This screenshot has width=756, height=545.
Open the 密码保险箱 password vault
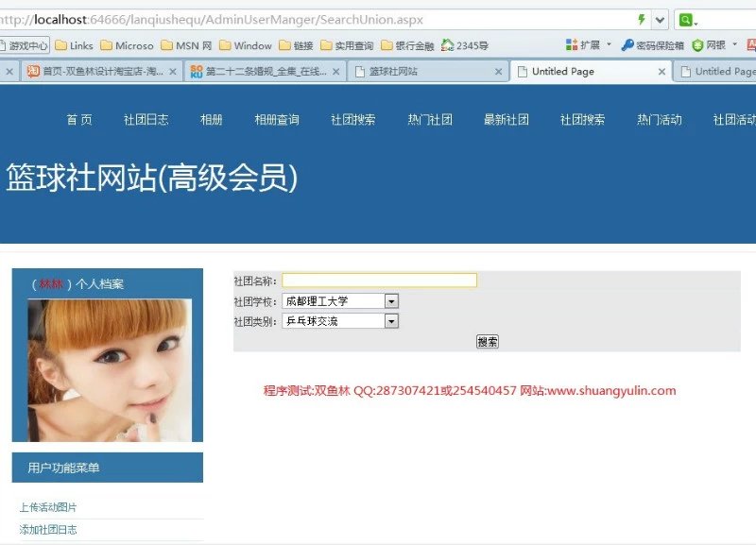[x=652, y=45]
